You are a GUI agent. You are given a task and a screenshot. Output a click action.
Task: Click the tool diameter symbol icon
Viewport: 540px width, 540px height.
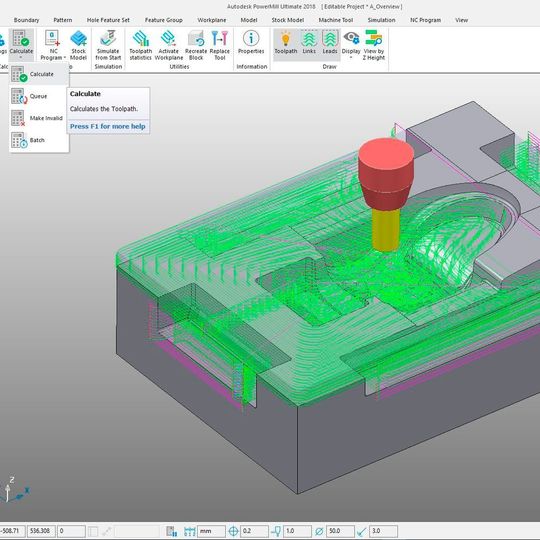coord(319,531)
